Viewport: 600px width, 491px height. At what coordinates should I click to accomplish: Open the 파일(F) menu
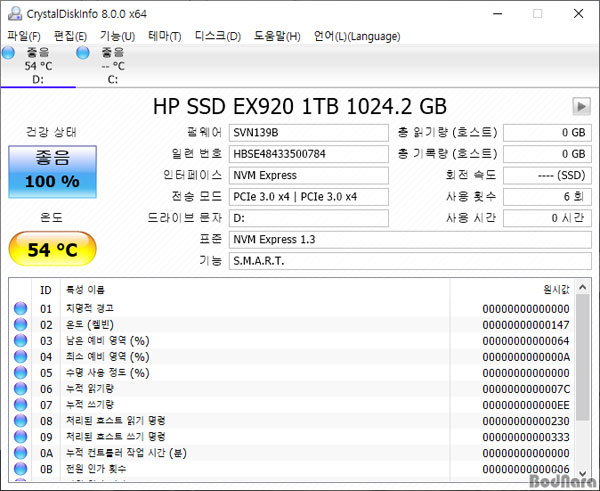pyautogui.click(x=24, y=36)
